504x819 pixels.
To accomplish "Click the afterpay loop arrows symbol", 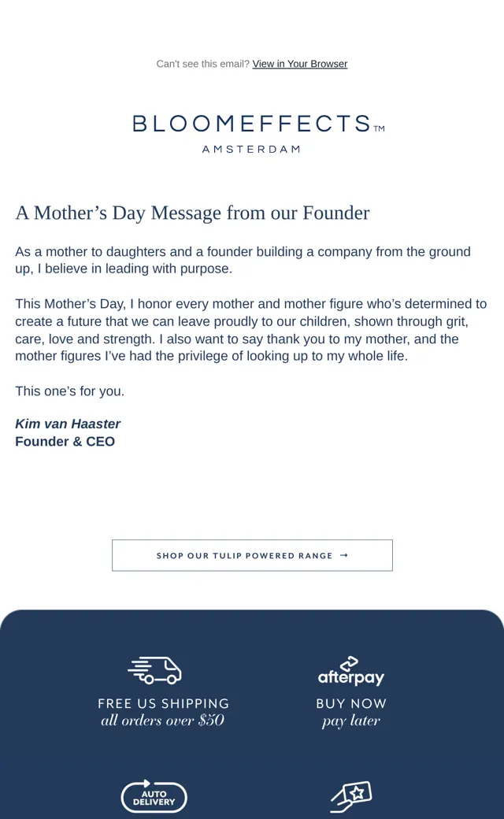I will click(350, 663).
